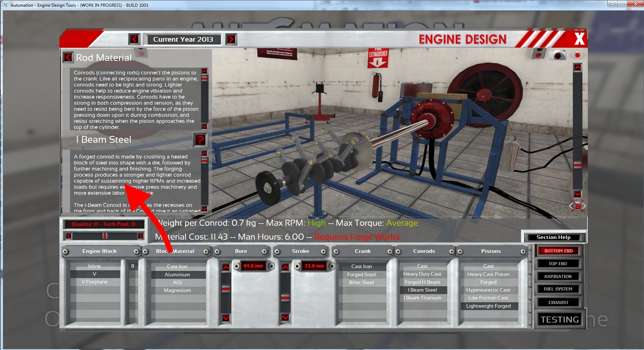Screen dimensions: 644x350
Task: Toggle the eye visibility icon
Action: coord(577,55)
